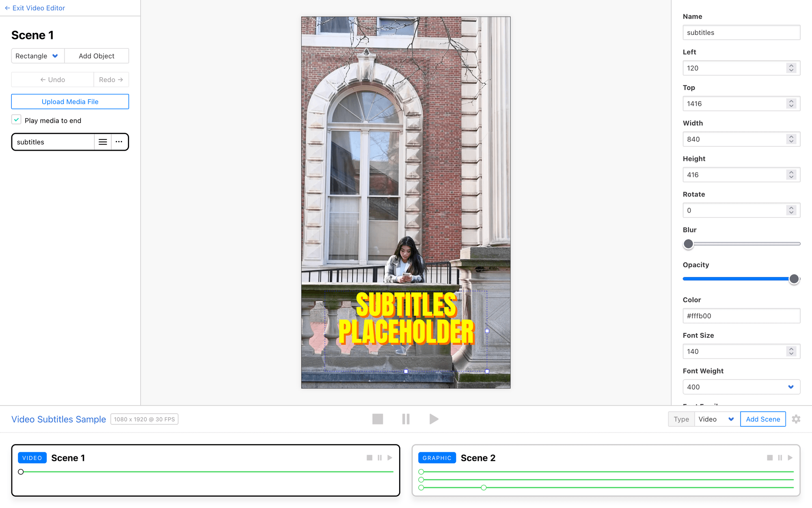Open the Font Weight dropdown

click(741, 387)
